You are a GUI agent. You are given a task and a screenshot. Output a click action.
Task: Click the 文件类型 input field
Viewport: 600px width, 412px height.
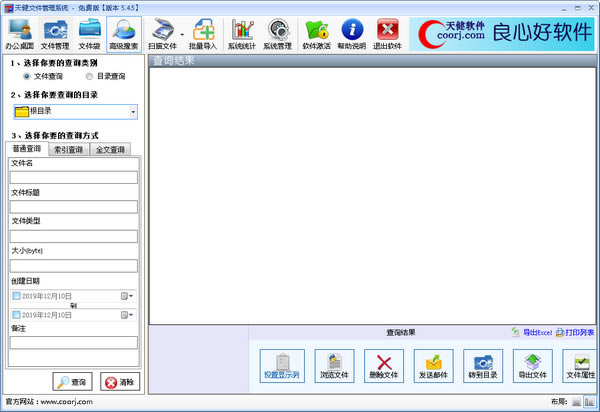73,236
